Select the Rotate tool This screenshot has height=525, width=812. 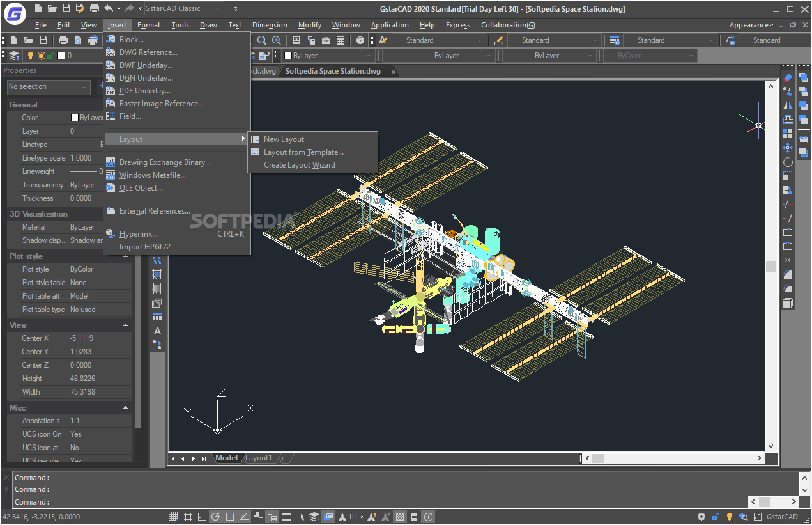point(788,162)
